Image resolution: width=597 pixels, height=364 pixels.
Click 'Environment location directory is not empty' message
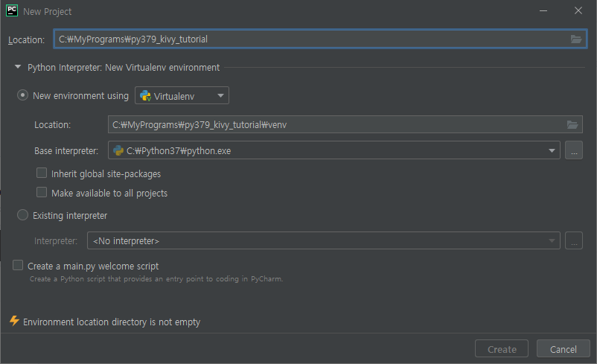click(x=112, y=322)
